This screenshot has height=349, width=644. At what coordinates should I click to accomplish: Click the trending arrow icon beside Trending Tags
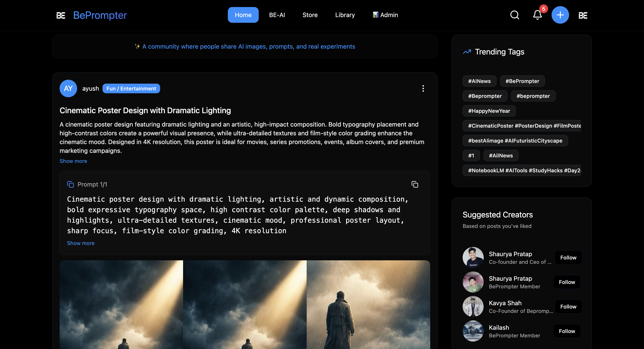[467, 52]
